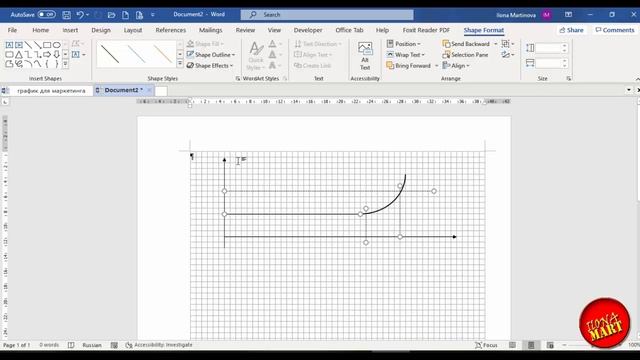Switch to the Mailings tab
The image size is (640, 360).
coord(211,30)
